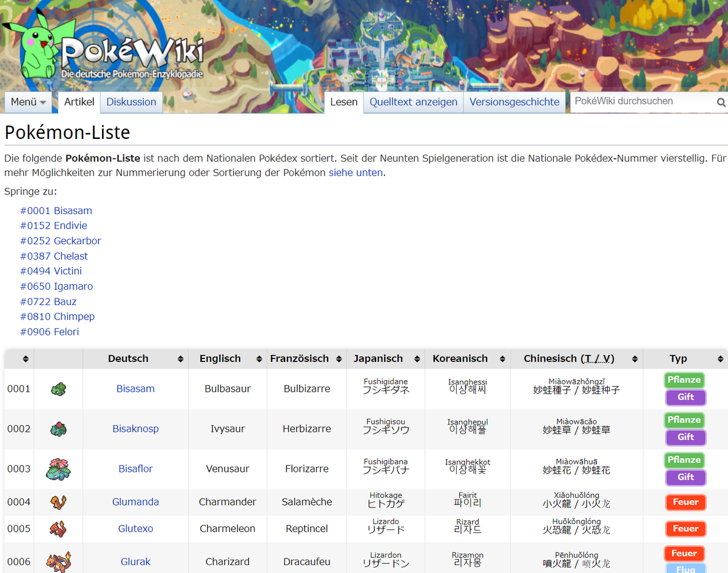
Task: Sort table by Deutsch column
Action: coord(180,359)
